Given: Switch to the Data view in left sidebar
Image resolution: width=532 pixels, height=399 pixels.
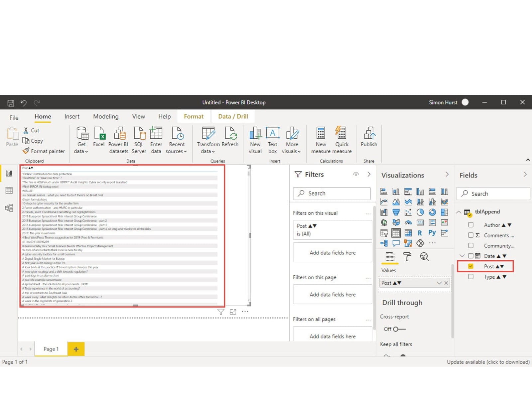Looking at the screenshot, I should click(9, 191).
